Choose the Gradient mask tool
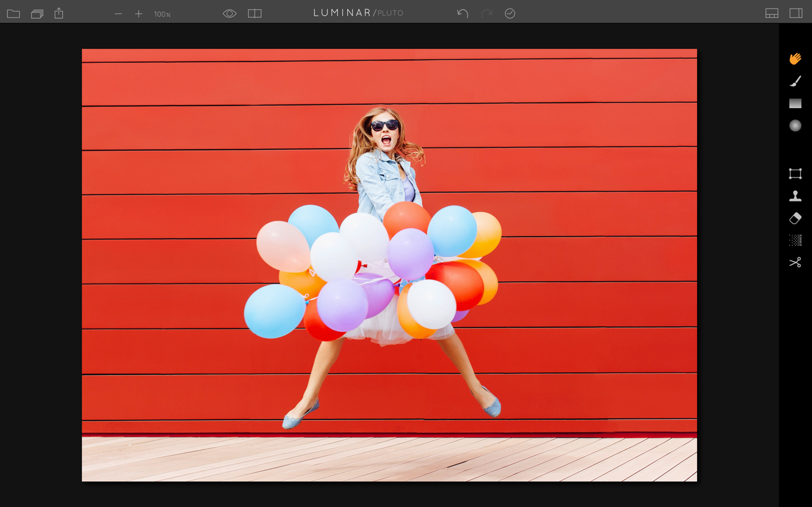Screen dimensions: 812x507 click(x=795, y=104)
